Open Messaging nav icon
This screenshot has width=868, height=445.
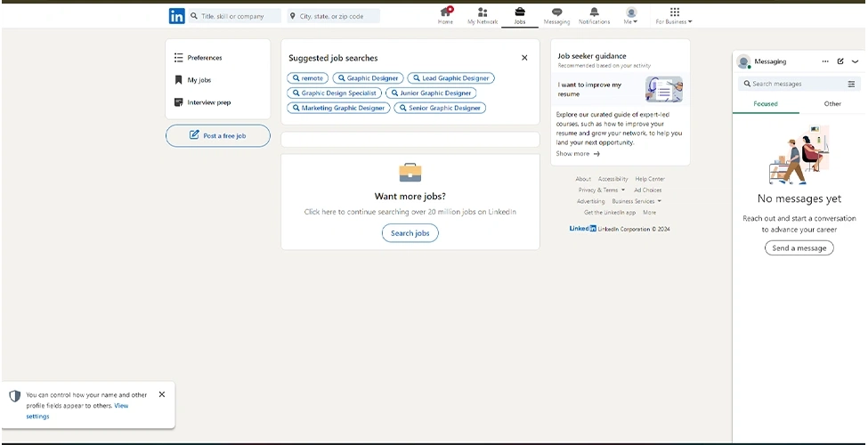point(556,15)
